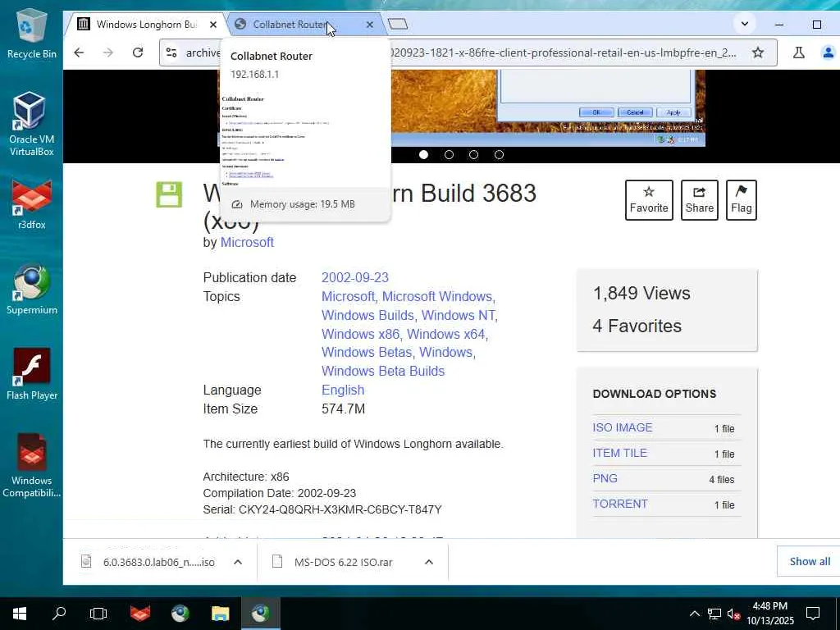This screenshot has width=840, height=630.
Task: Select the third carousel dot
Action: click(473, 154)
